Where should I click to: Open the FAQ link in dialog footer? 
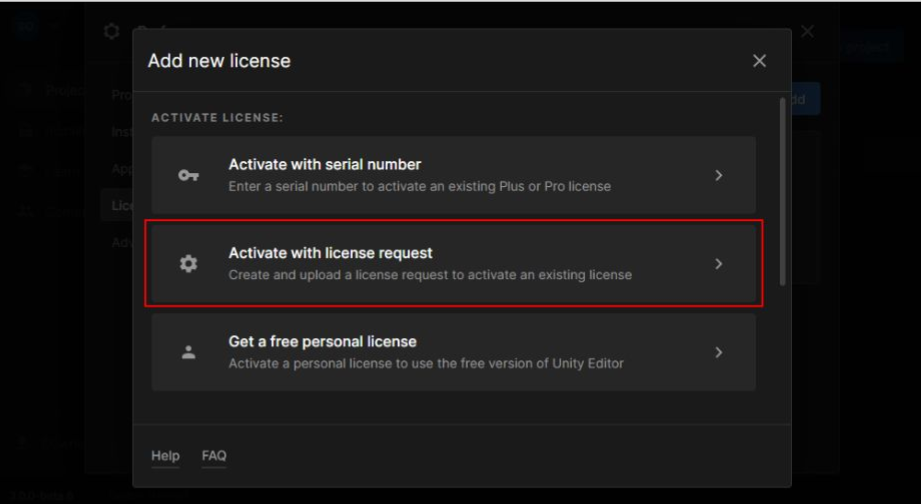tap(214, 456)
